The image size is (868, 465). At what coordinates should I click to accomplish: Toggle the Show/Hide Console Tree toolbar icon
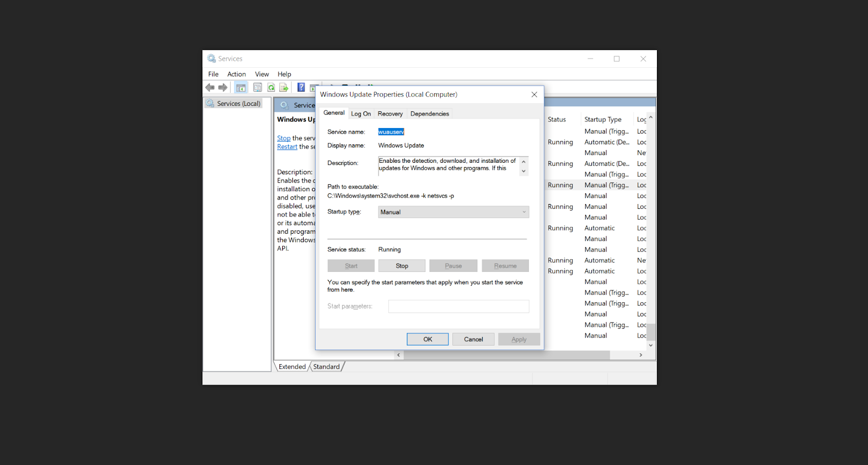(x=241, y=87)
